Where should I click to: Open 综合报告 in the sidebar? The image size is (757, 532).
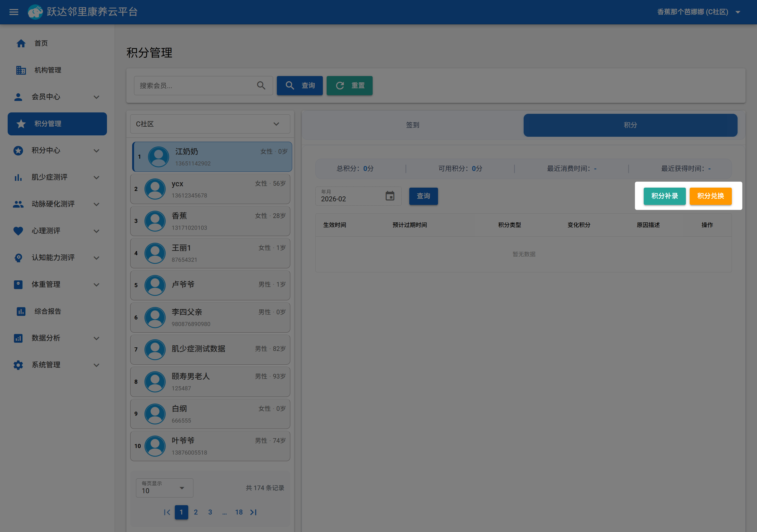pos(57,312)
